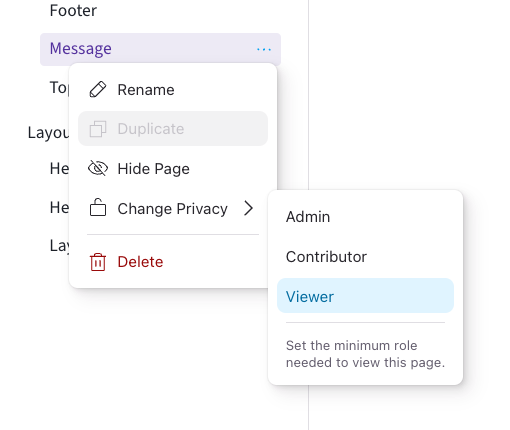Open the Change Privacy menu entry
Image resolution: width=510 pixels, height=430 pixels.
click(173, 208)
